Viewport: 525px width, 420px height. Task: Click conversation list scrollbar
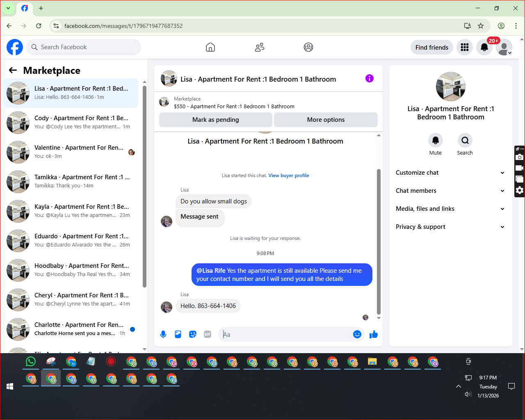(144, 187)
